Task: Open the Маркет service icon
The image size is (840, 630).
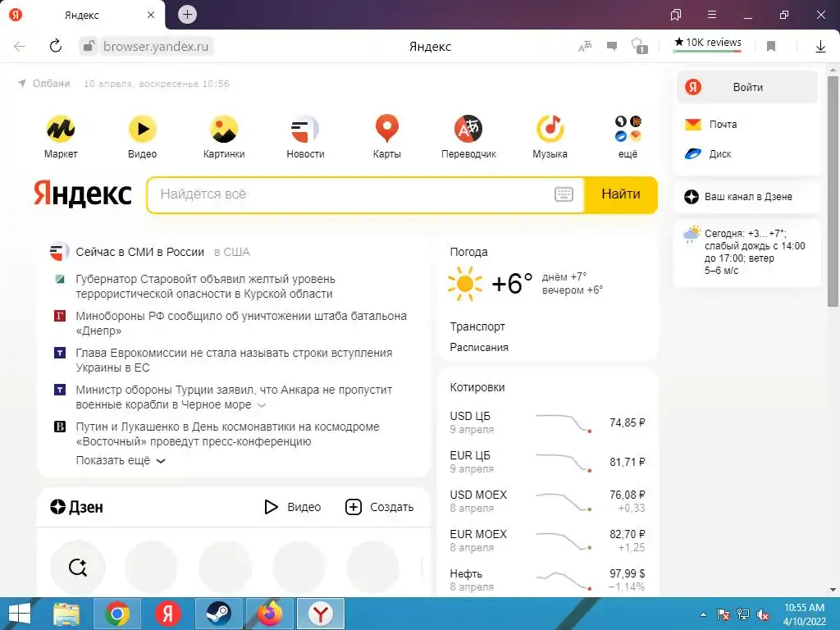Action: point(61,129)
